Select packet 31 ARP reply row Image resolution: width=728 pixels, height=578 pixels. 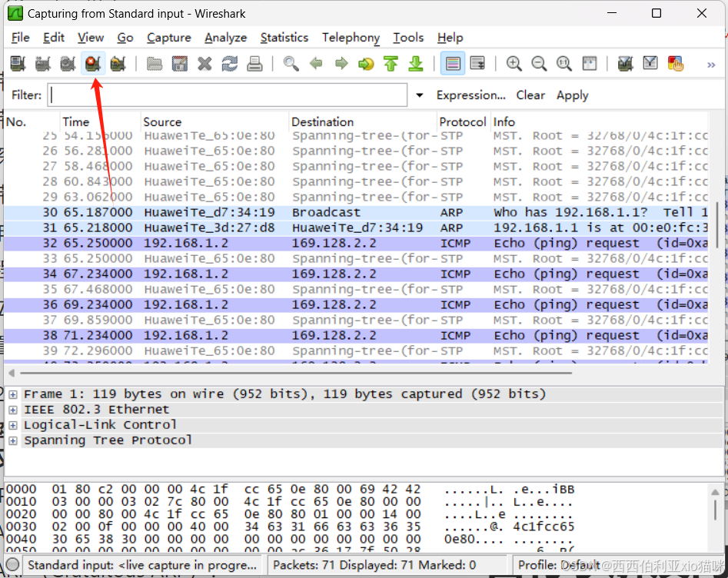click(x=356, y=228)
